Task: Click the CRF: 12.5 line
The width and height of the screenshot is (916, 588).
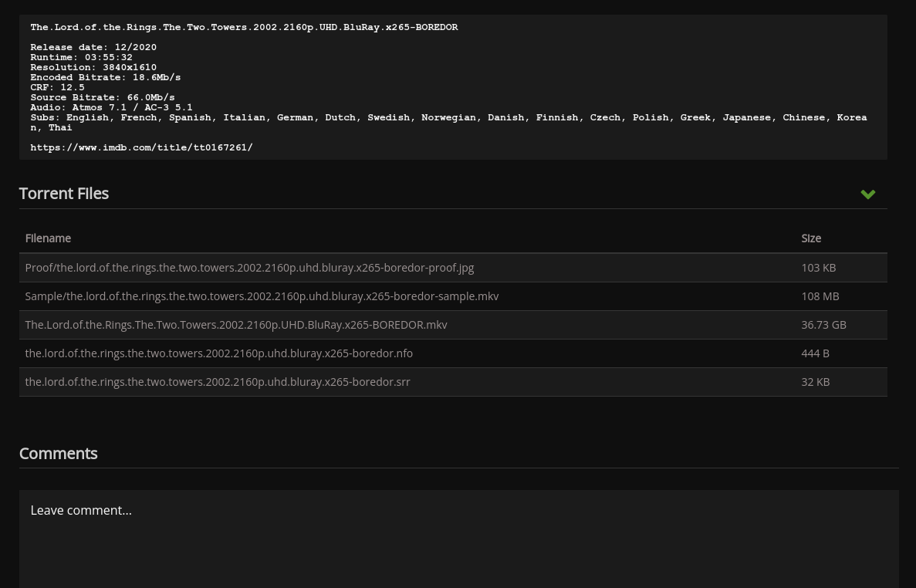Action: 57,87
